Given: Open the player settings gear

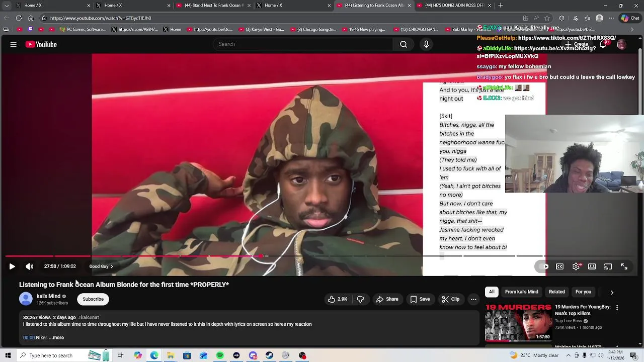Looking at the screenshot, I should 576,266.
